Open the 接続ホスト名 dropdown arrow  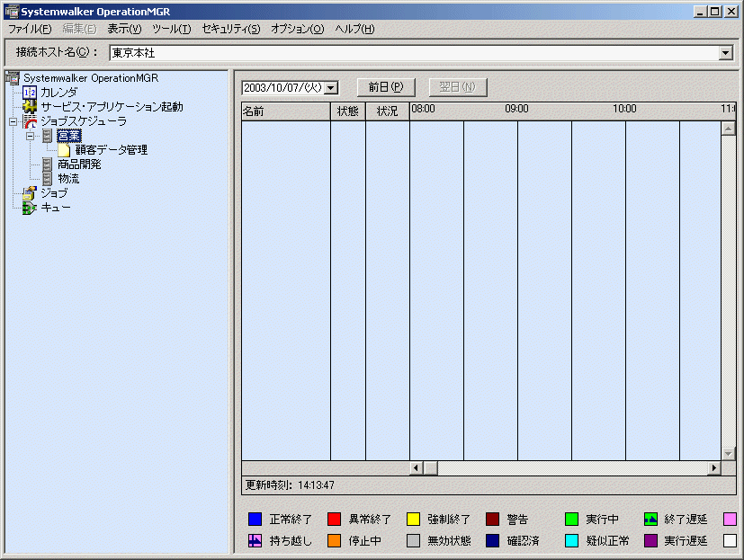725,53
